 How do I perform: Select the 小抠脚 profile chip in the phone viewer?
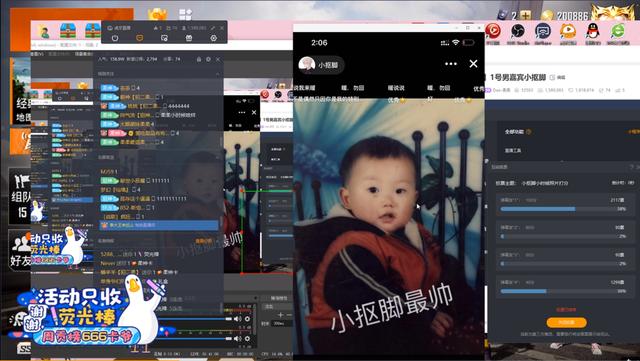pyautogui.click(x=321, y=65)
